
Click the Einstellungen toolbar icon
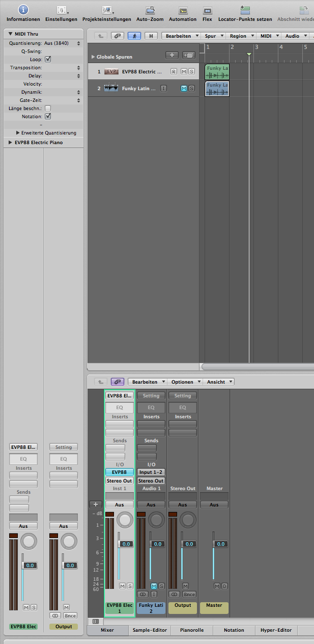point(62,10)
